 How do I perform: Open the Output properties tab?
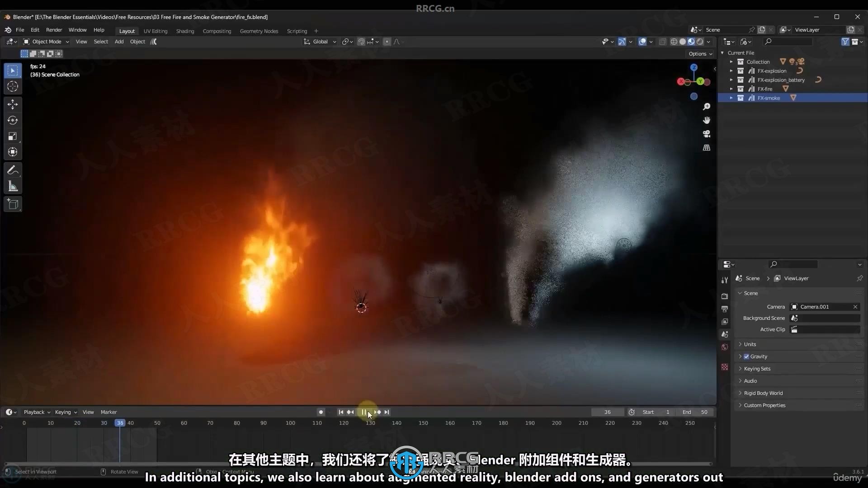[725, 309]
